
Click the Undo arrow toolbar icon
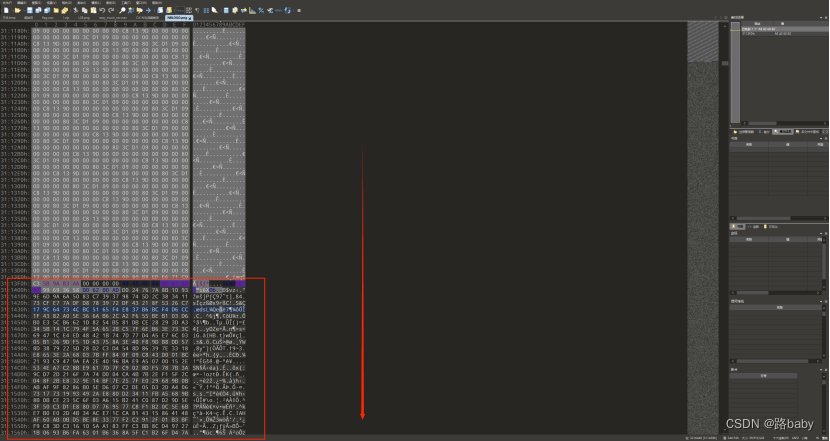(x=102, y=10)
